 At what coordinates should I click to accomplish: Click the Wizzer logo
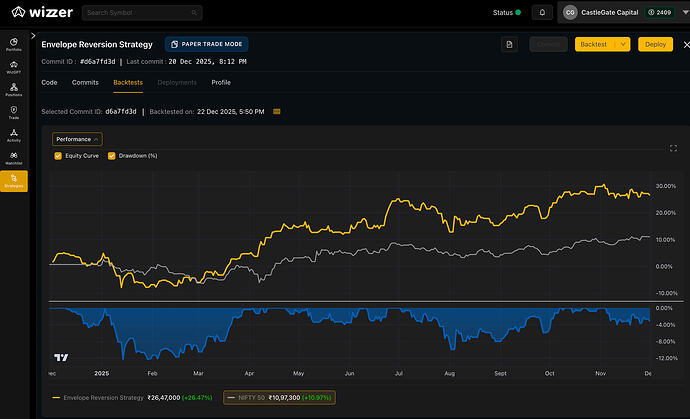click(x=42, y=12)
